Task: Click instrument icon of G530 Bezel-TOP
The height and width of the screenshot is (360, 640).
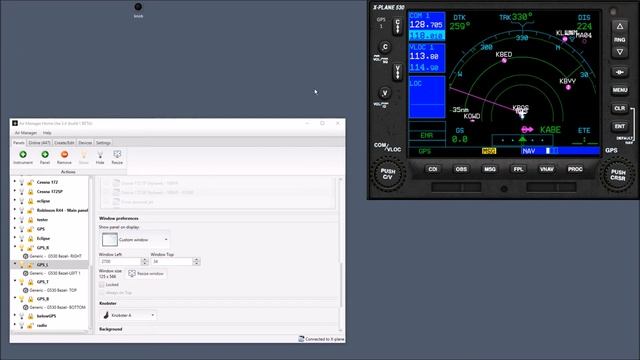Action: (25, 290)
